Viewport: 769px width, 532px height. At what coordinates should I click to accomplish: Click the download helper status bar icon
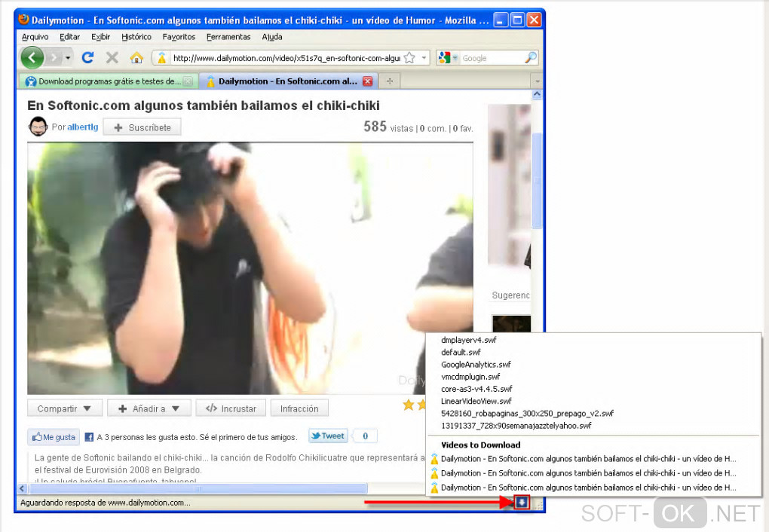[x=522, y=502]
